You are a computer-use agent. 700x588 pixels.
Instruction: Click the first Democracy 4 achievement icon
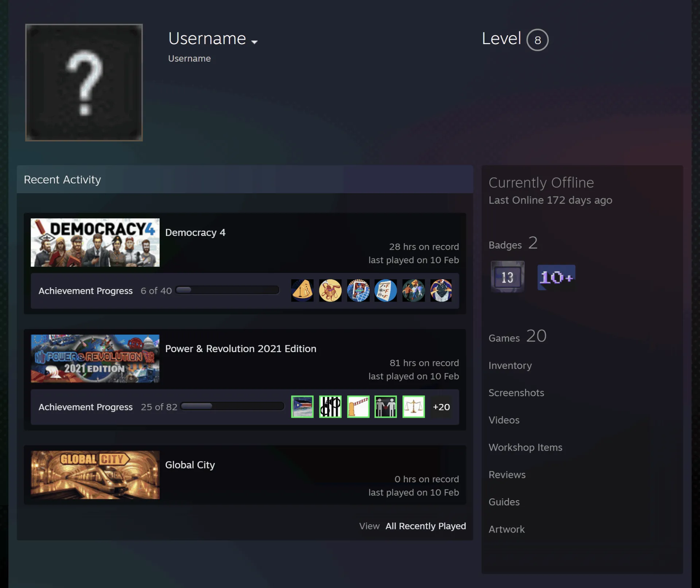302,291
